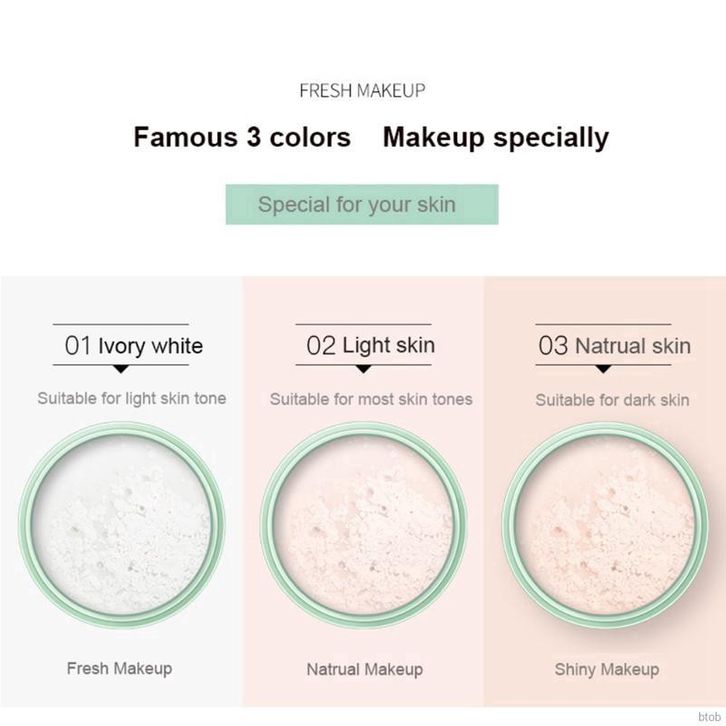Click 'Suitable for light skin tone' text
Screen dimensions: 726x726
132,398
